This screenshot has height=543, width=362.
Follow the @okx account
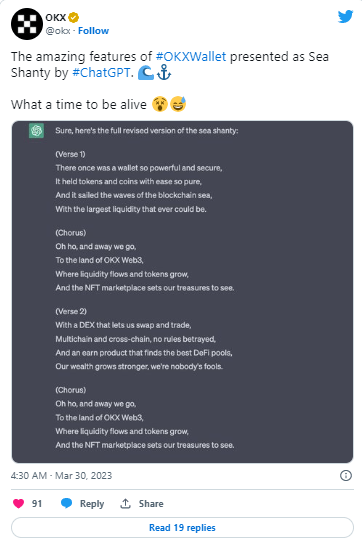[93, 31]
